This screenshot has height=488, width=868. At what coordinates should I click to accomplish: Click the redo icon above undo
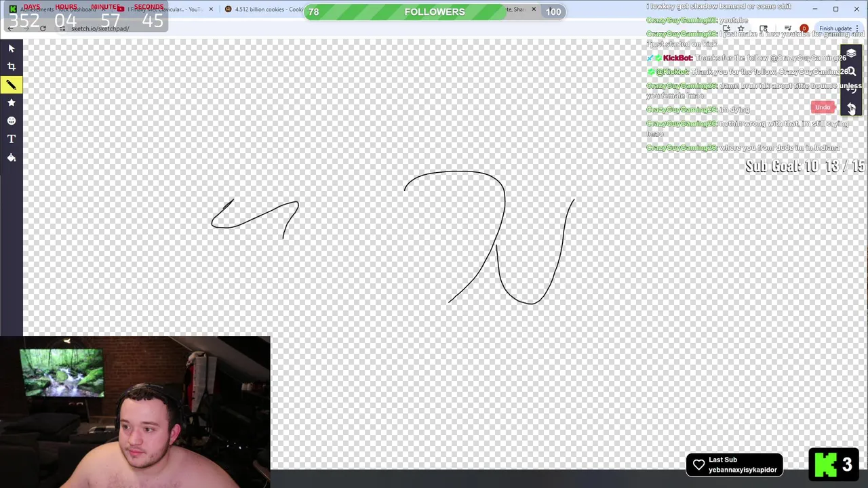point(851,89)
